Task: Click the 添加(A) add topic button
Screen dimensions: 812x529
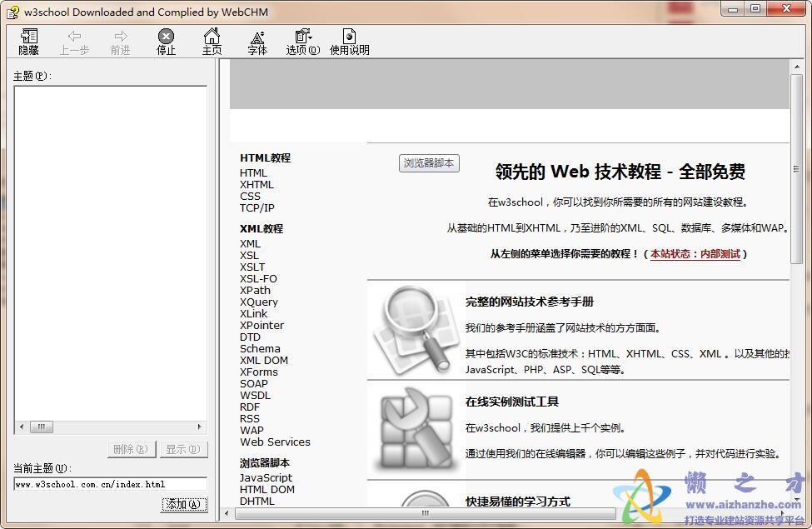Action: (183, 504)
